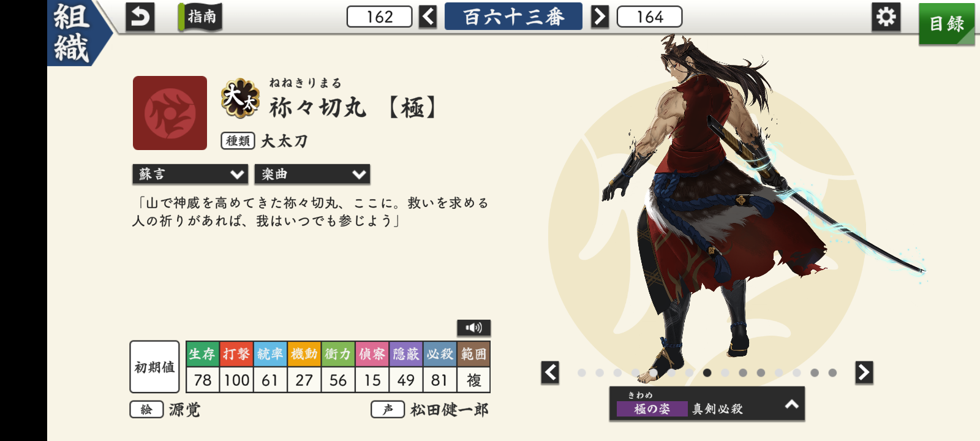Tap the 大太 sword type badge icon
This screenshot has width=980, height=441.
[x=240, y=98]
